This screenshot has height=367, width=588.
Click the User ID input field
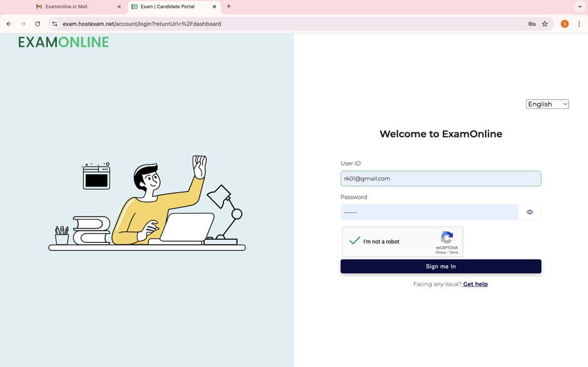[440, 178]
